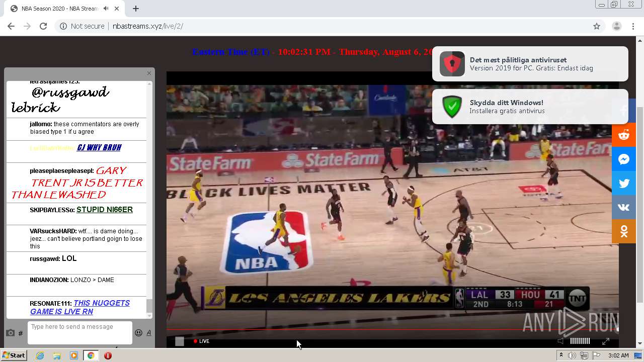The image size is (644, 362).
Task: View Not secure site information
Action: pos(82,26)
